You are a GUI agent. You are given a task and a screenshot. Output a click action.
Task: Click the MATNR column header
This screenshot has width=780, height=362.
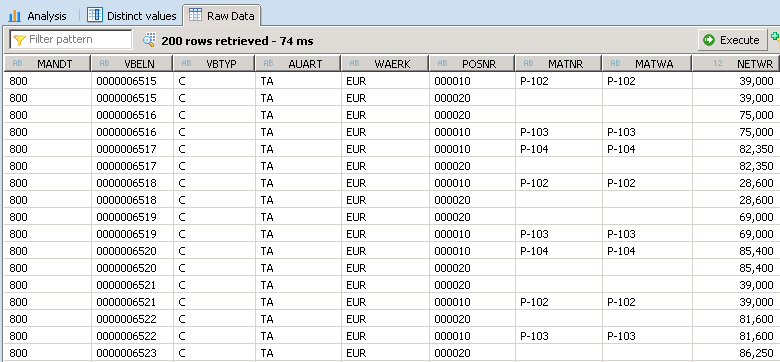559,64
